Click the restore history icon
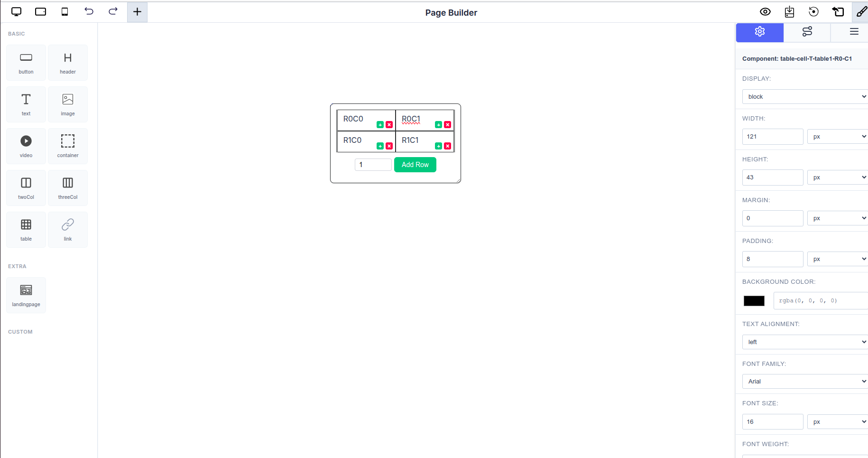868x458 pixels. click(813, 11)
